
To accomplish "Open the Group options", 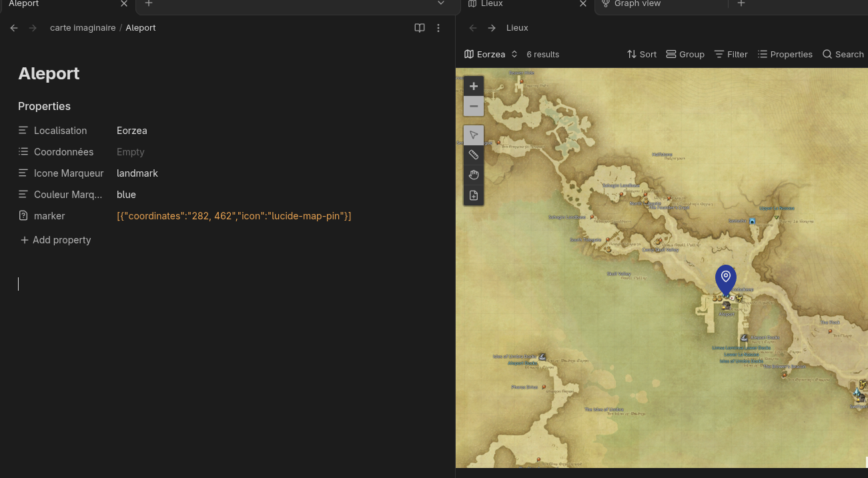I will pos(685,55).
